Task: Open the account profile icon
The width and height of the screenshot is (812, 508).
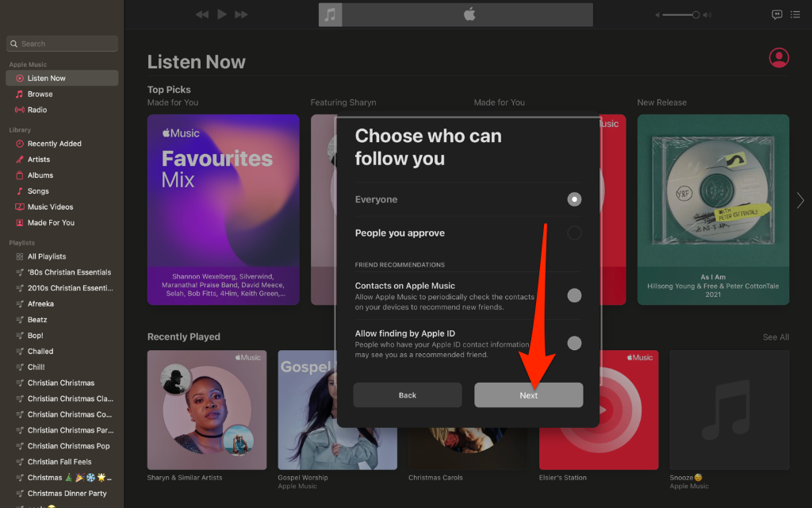Action: (x=779, y=57)
